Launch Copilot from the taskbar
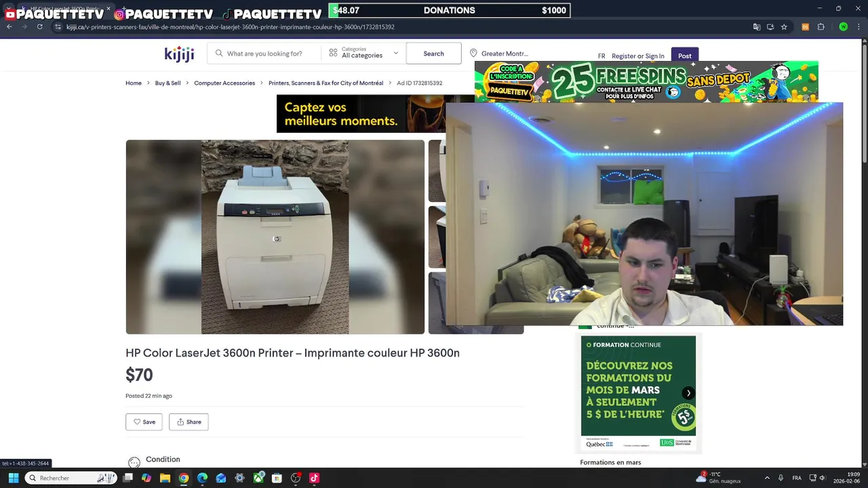Screen dimensions: 868x488 (146, 478)
